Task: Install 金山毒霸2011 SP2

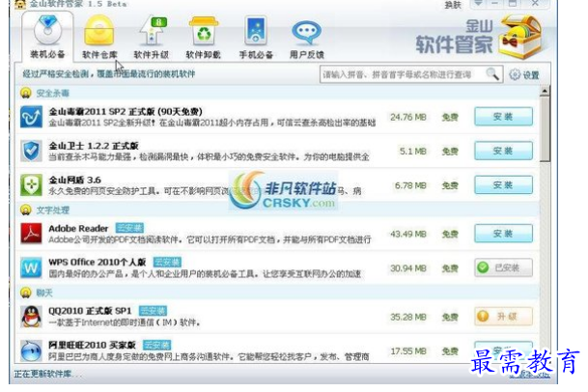Action: tap(503, 117)
